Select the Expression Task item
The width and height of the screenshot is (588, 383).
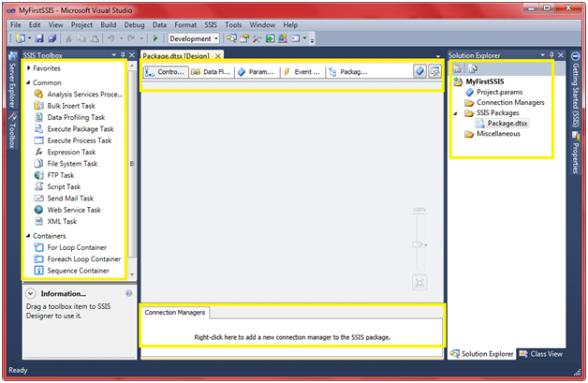coord(65,152)
